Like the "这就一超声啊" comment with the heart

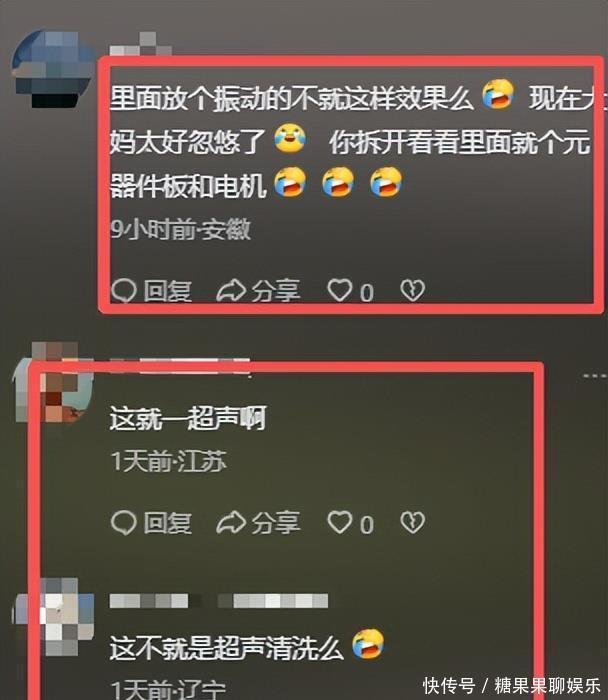tap(340, 522)
